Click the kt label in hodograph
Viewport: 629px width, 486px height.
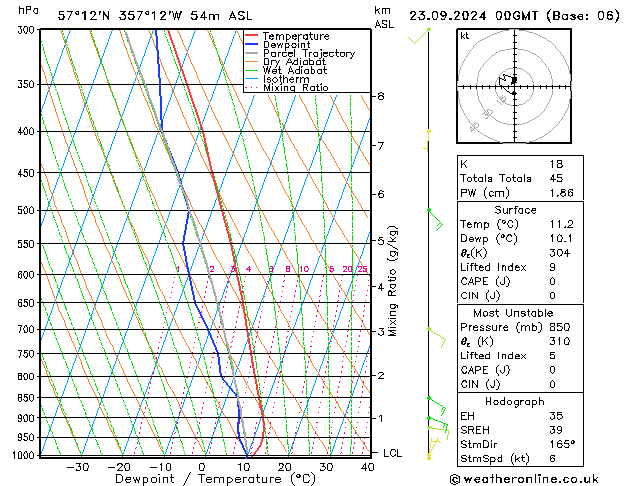(465, 36)
